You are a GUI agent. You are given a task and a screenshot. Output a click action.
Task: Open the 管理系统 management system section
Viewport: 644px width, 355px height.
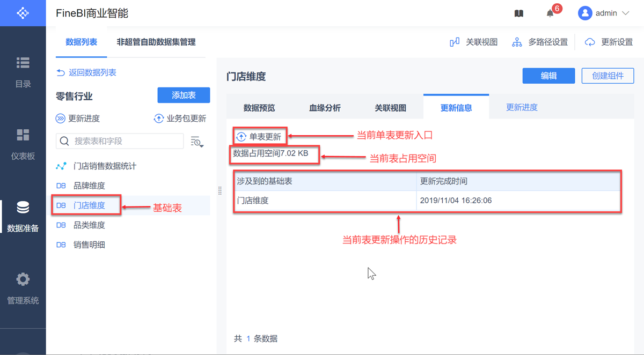tap(23, 289)
